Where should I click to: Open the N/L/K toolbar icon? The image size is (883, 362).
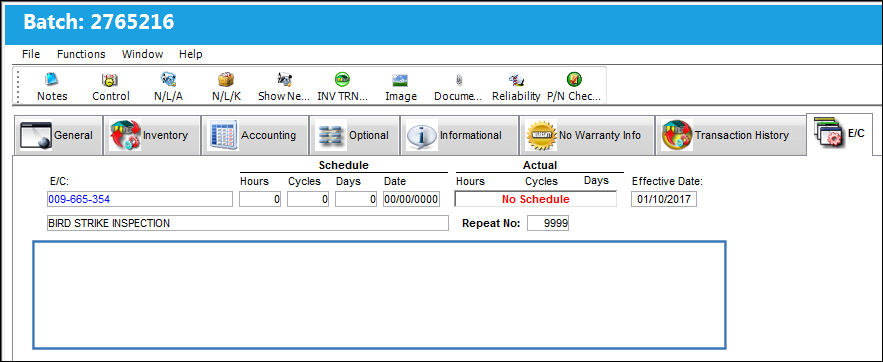point(226,86)
